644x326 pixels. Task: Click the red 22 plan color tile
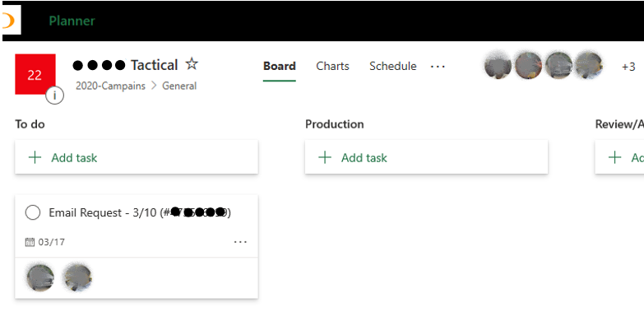tap(35, 74)
